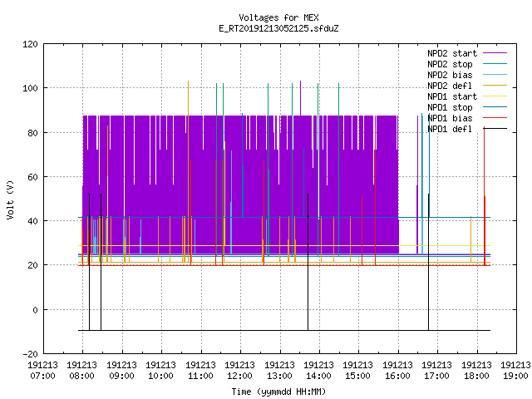Click the green NPD2 stop legend line
This screenshot has width=532, height=399.
pyautogui.click(x=495, y=64)
